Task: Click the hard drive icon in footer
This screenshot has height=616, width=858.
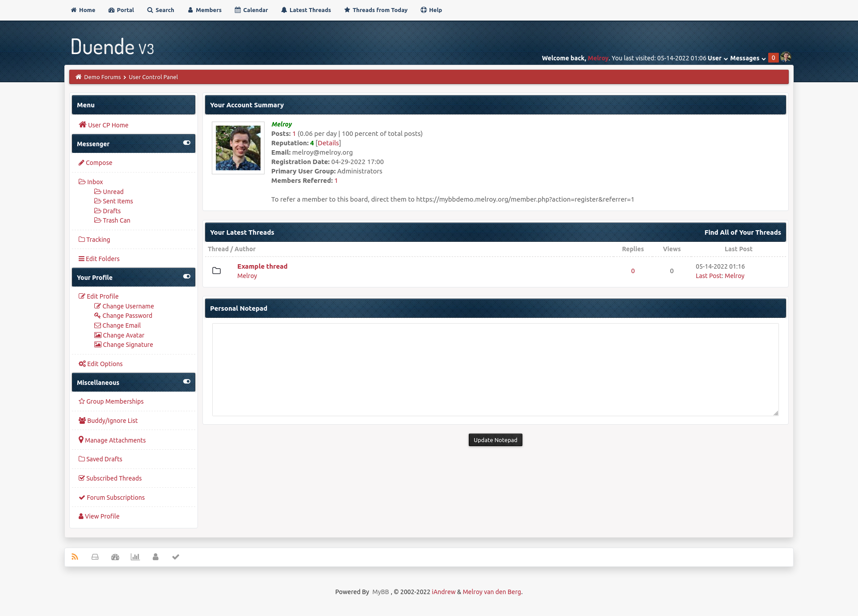Action: (x=95, y=557)
